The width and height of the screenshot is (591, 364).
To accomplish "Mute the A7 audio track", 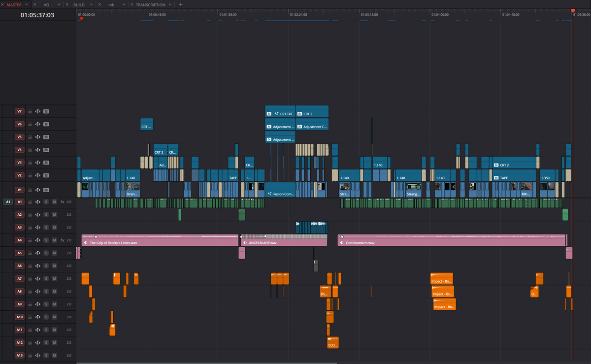I will click(55, 279).
